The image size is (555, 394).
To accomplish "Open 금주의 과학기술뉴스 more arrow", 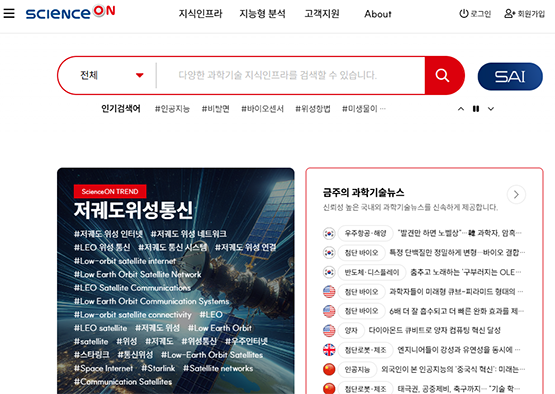I will pyautogui.click(x=516, y=194).
